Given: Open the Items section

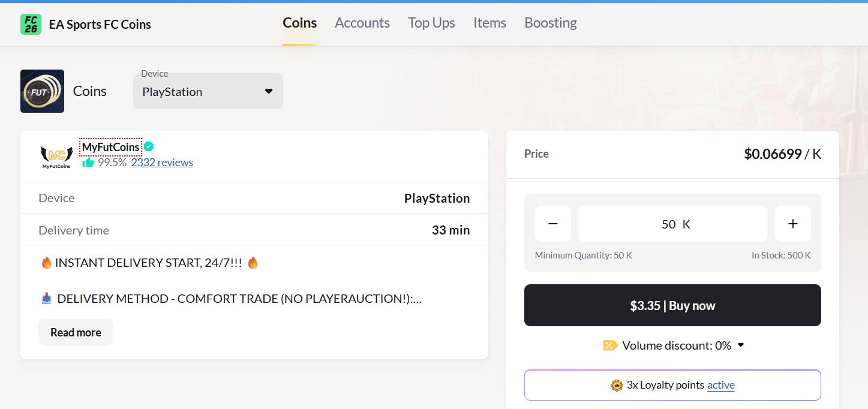Looking at the screenshot, I should coord(489,23).
